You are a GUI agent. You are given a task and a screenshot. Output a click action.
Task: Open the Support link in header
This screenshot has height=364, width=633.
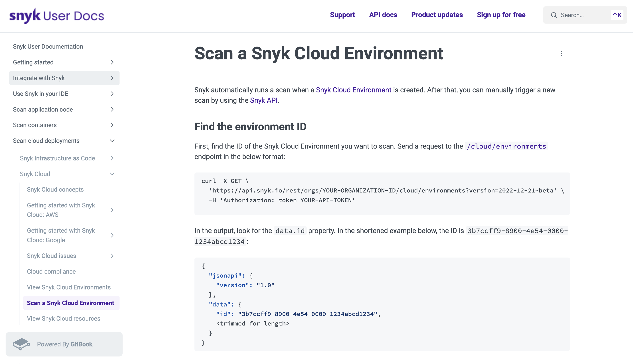342,15
